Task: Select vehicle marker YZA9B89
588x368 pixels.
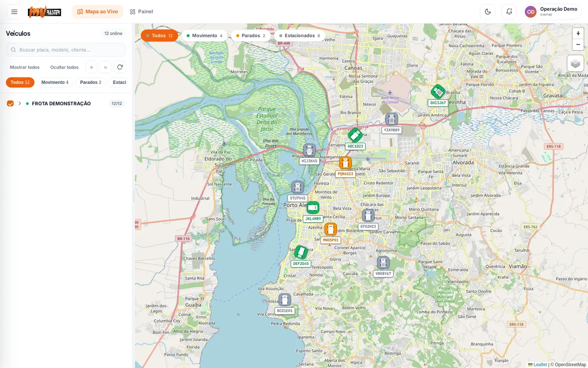Action: click(392, 119)
